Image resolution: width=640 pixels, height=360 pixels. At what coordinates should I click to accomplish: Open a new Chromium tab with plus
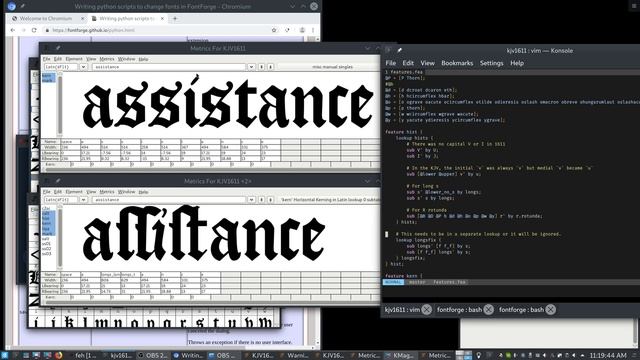point(175,18)
